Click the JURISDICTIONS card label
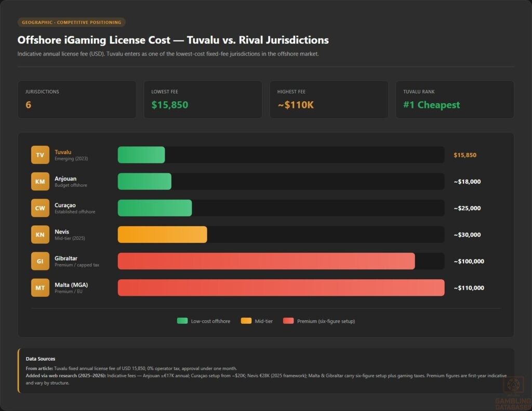 point(42,91)
